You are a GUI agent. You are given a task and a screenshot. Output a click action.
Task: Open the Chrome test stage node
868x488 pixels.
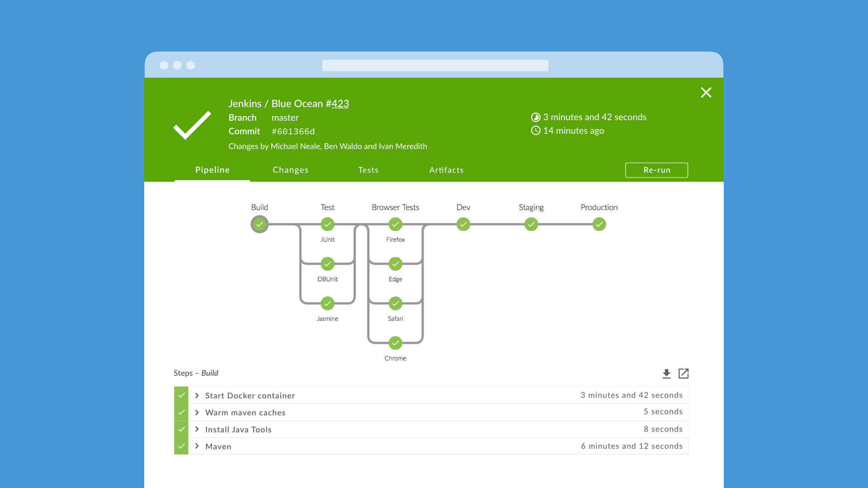point(395,343)
